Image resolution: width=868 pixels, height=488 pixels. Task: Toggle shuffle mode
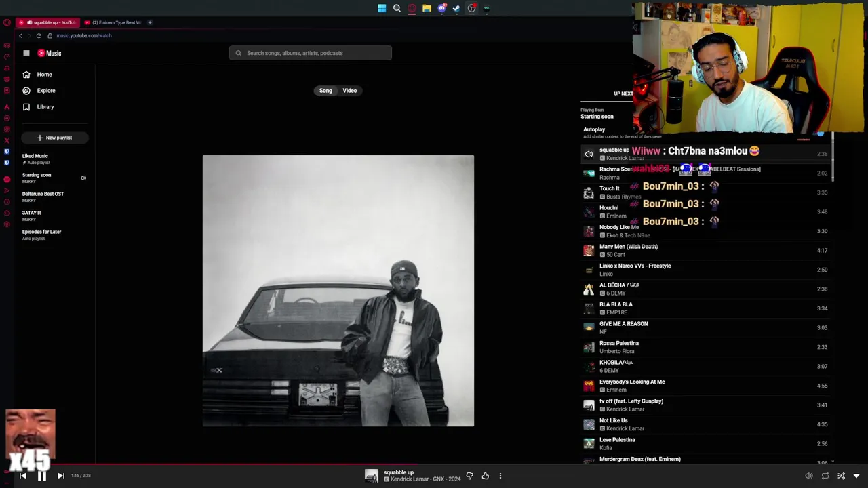pyautogui.click(x=841, y=476)
